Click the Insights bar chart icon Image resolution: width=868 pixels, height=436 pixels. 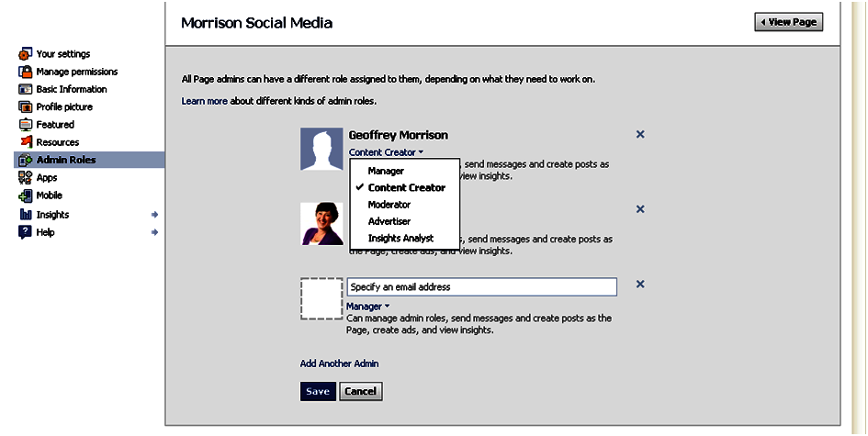coord(25,215)
